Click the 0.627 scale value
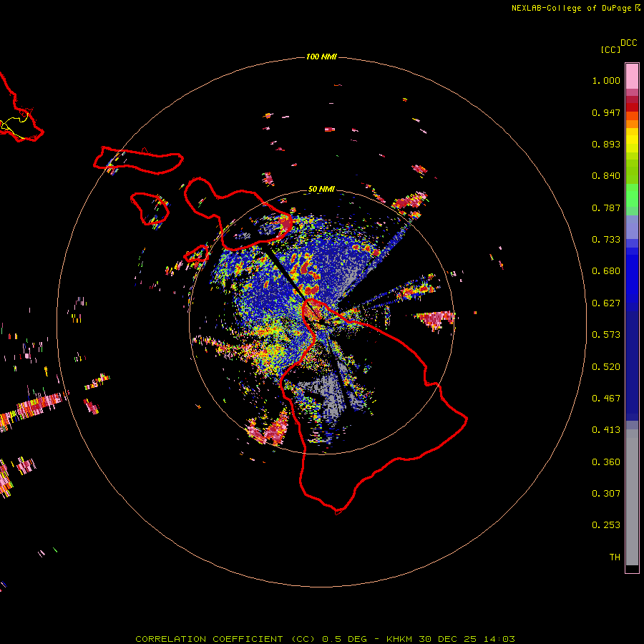The width and height of the screenshot is (644, 644). pyautogui.click(x=606, y=303)
